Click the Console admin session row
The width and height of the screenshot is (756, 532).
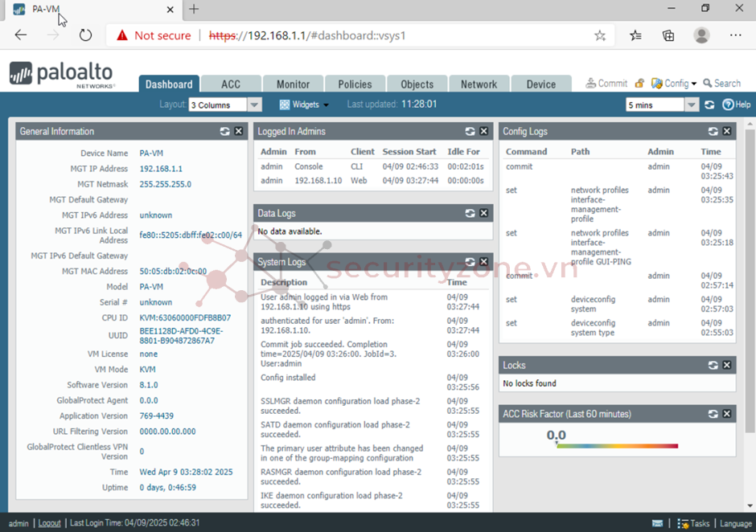click(372, 166)
